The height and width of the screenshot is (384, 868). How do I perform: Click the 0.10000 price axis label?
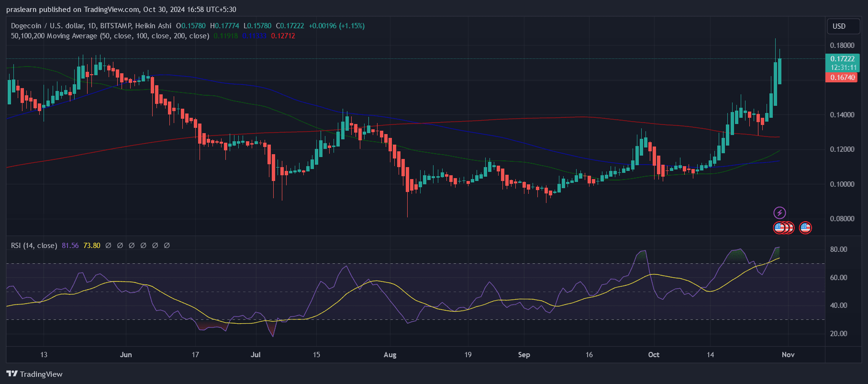(x=842, y=184)
